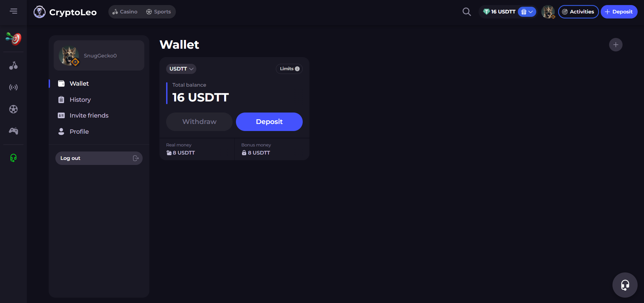Open the floating support chat button
The image size is (644, 303).
[625, 285]
